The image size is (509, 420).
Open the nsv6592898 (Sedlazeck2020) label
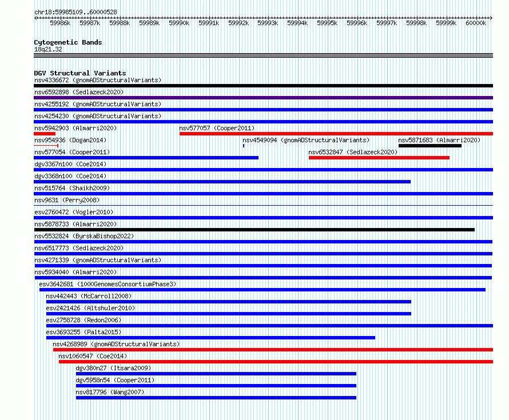pos(79,92)
